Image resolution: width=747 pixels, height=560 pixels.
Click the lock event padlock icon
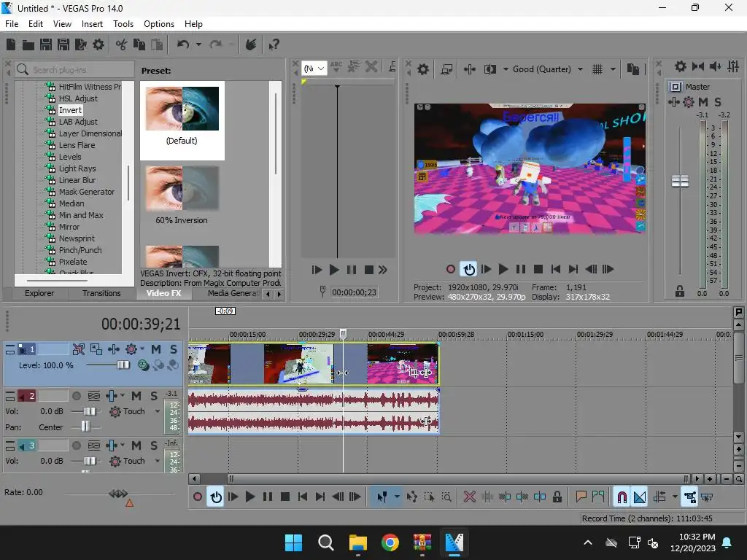557,497
